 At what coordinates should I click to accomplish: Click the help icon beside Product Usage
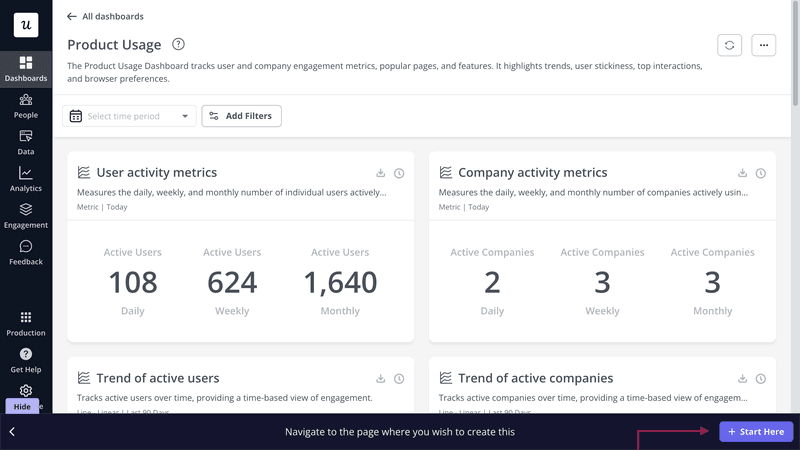coord(178,45)
